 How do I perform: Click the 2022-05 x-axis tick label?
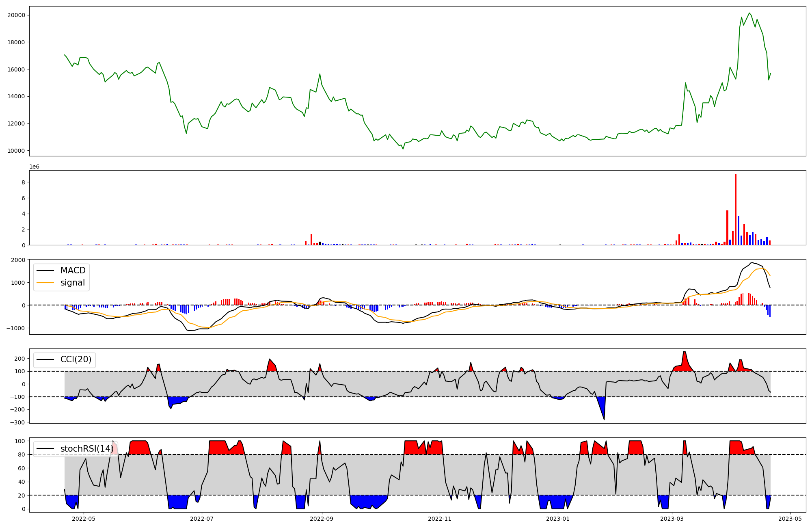tap(84, 519)
